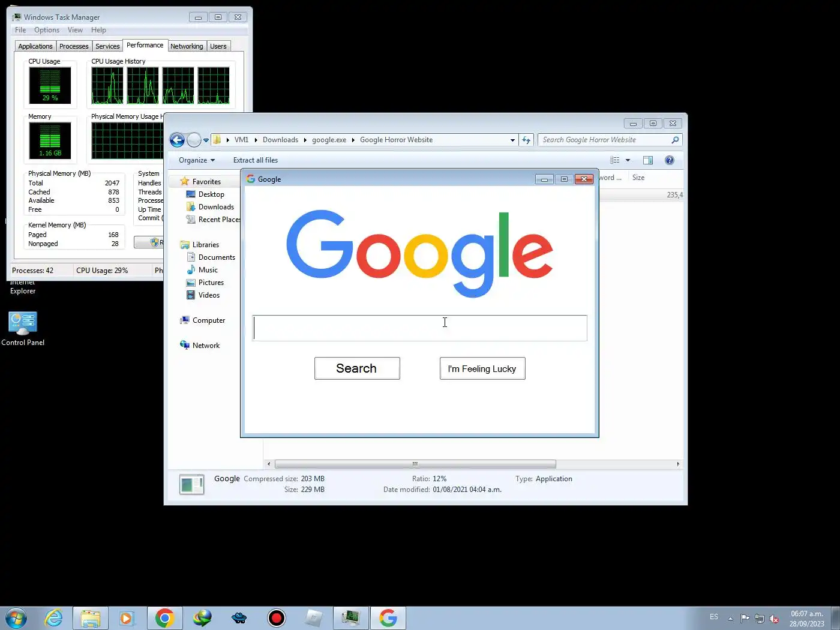Open Windows Media Player from the taskbar
Screen dimensions: 840x630
pyautogui.click(x=127, y=618)
